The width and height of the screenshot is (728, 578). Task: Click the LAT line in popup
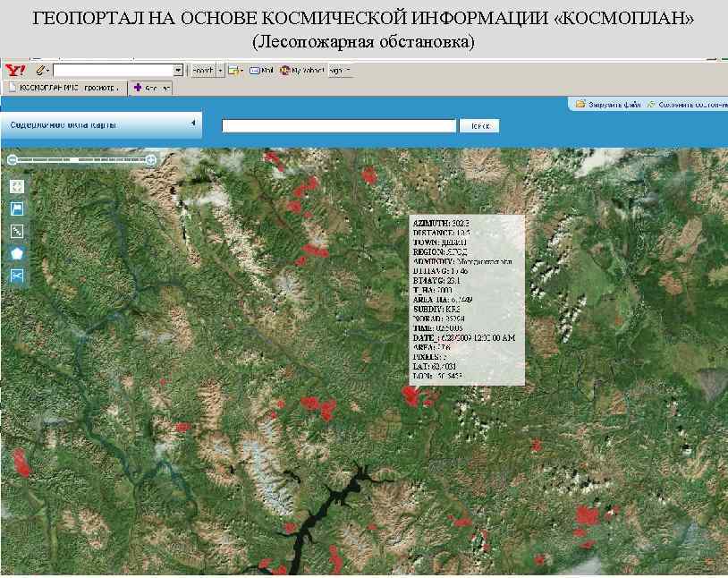(x=434, y=366)
